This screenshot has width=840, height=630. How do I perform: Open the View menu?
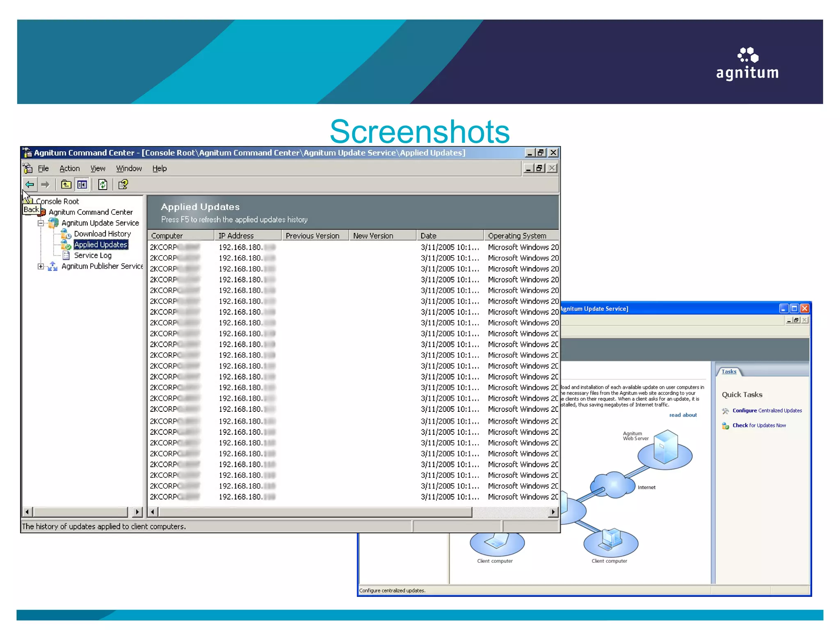98,169
